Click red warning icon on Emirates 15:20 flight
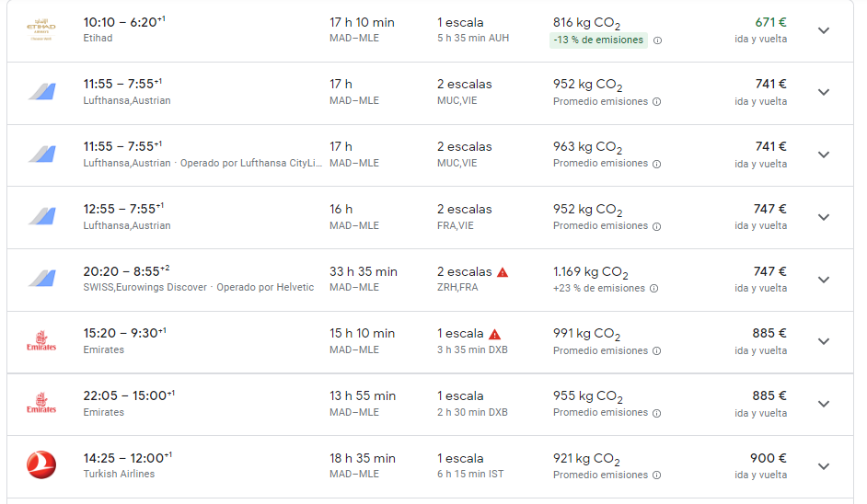 (x=495, y=335)
